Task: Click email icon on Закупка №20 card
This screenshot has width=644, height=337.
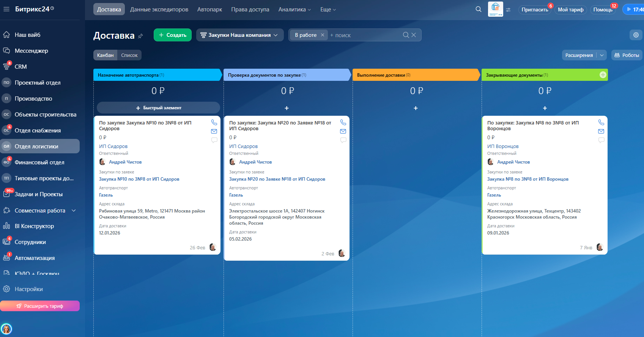Action: pyautogui.click(x=343, y=131)
